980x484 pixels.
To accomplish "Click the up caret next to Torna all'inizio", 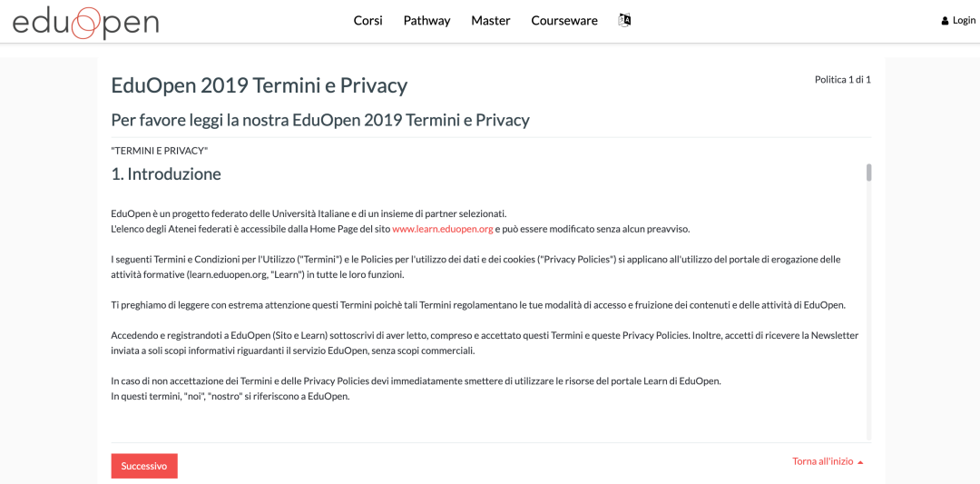I will pyautogui.click(x=860, y=462).
